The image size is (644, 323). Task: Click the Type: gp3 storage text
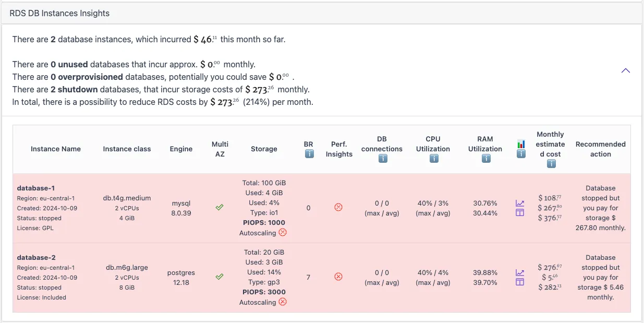[x=264, y=282]
